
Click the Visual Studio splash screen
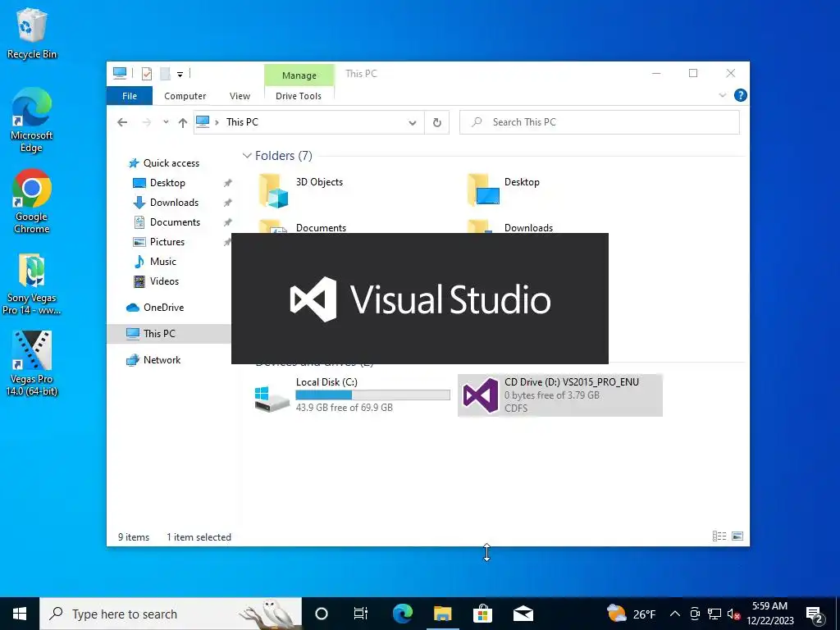(419, 299)
